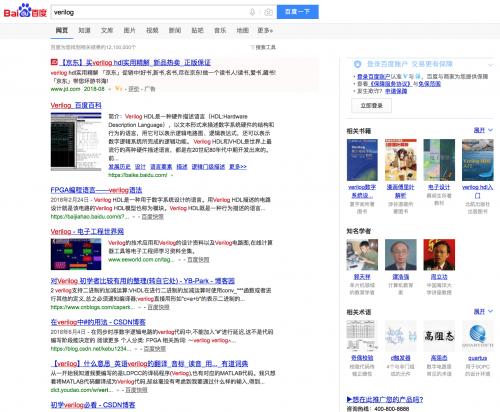
Task: Open dropdown arrow after baike.baidu.com URL
Action: pos(172,175)
